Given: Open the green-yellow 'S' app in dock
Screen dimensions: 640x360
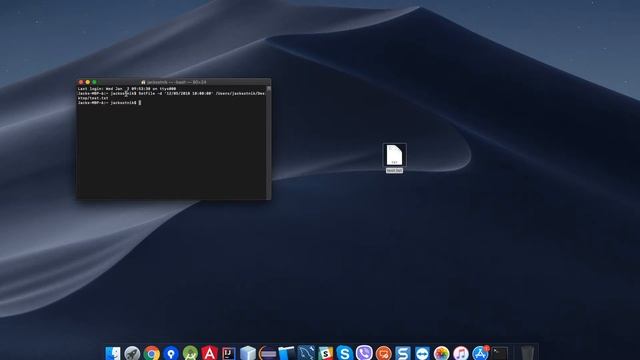Looking at the screenshot, I should (325, 353).
